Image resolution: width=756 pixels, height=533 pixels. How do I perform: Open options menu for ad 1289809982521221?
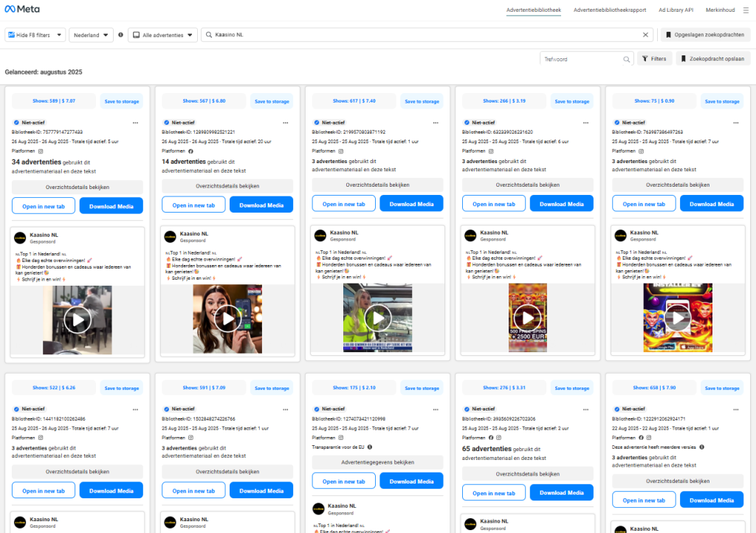coord(286,123)
